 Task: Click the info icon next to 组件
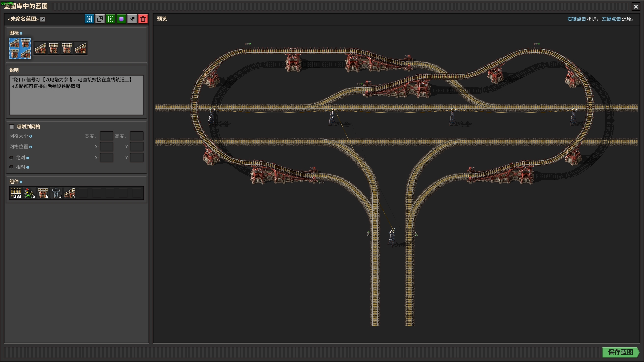tap(21, 182)
